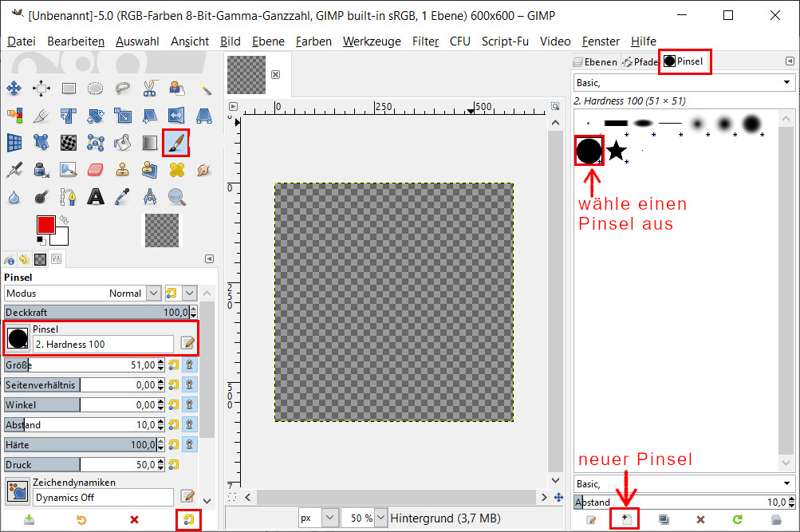Select the Move tool

14,89
